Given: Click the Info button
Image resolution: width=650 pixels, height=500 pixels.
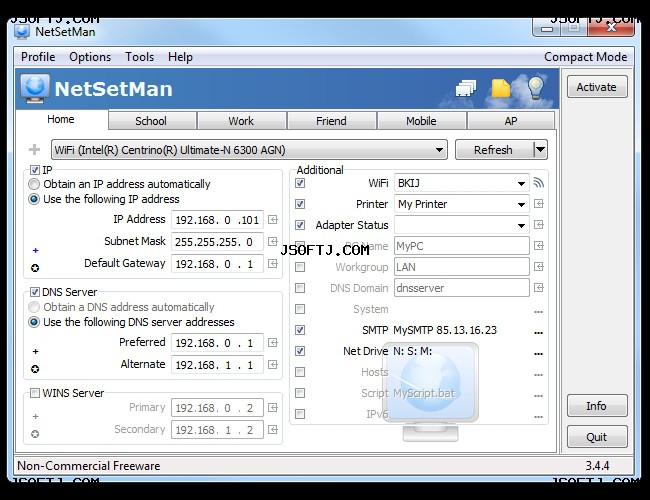Looking at the screenshot, I should [x=597, y=405].
